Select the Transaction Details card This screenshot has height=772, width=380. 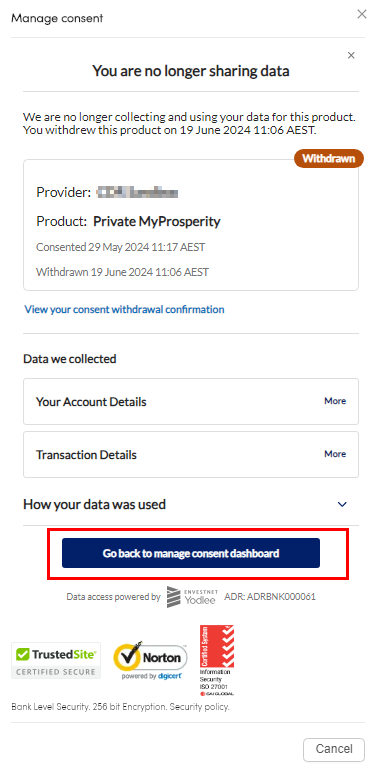tap(191, 454)
